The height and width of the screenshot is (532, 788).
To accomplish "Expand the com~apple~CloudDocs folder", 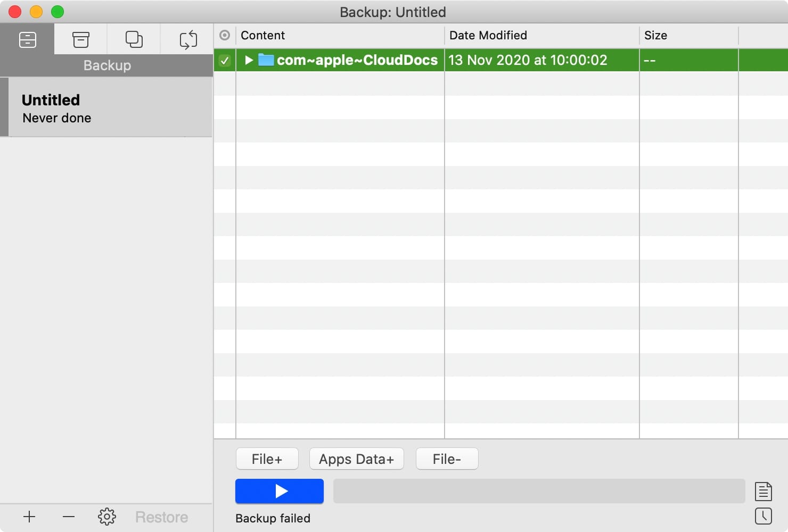I will point(248,60).
